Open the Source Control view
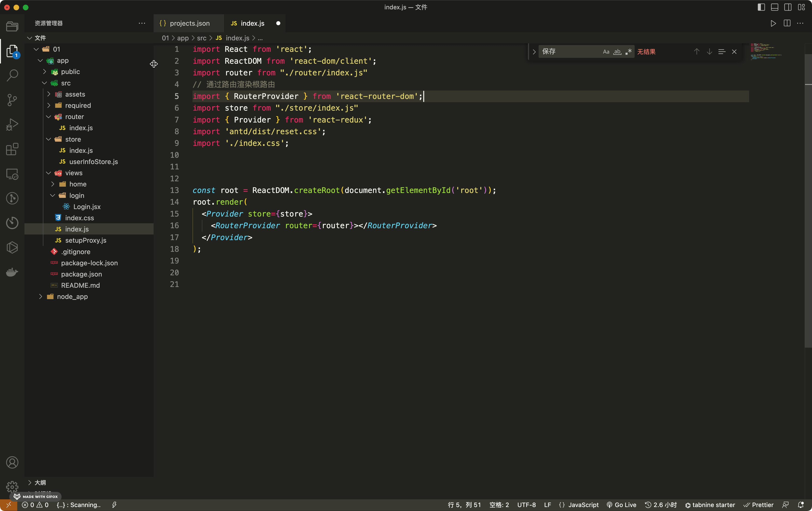This screenshot has height=511, width=812. coord(12,100)
